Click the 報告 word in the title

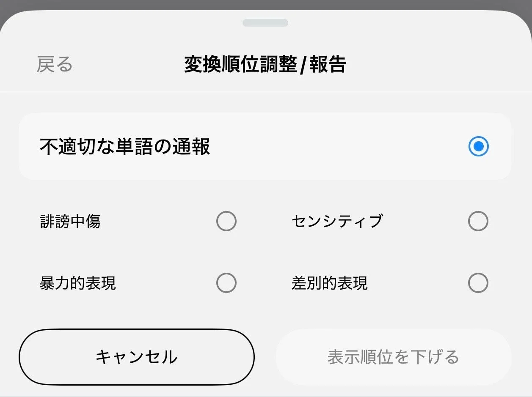(x=328, y=65)
